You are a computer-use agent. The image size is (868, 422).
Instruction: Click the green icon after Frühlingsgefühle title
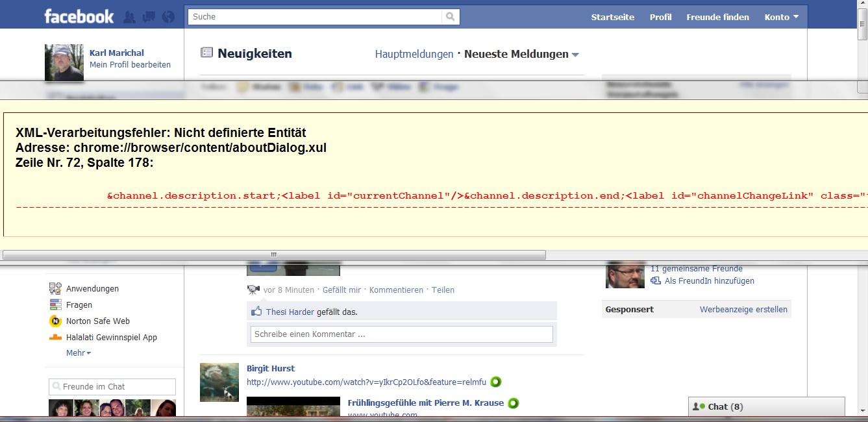514,403
